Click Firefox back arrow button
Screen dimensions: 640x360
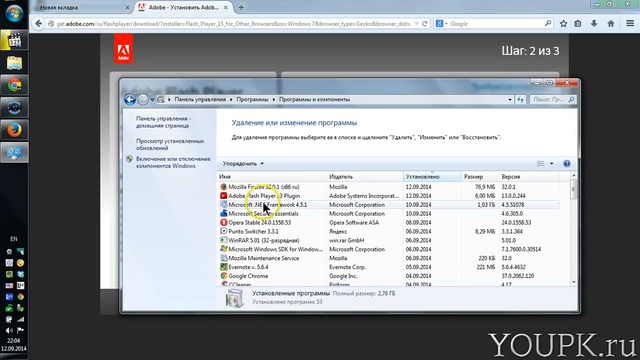coord(38,24)
